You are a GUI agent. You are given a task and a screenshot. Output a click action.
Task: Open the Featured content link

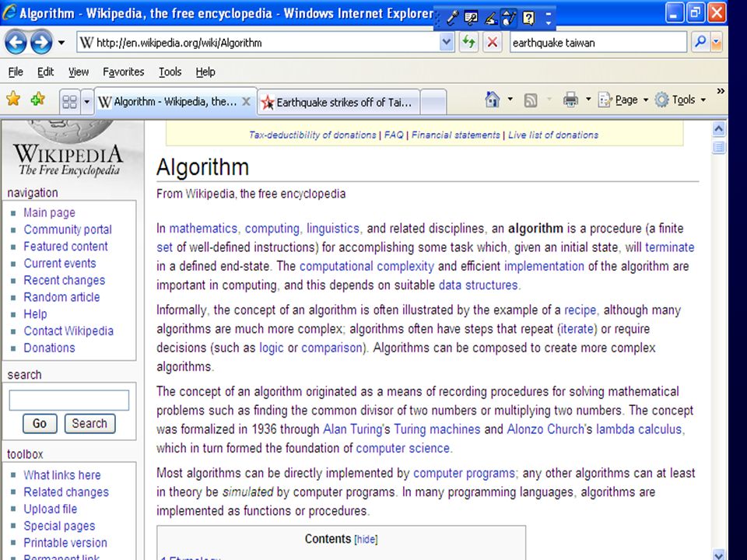click(x=65, y=247)
